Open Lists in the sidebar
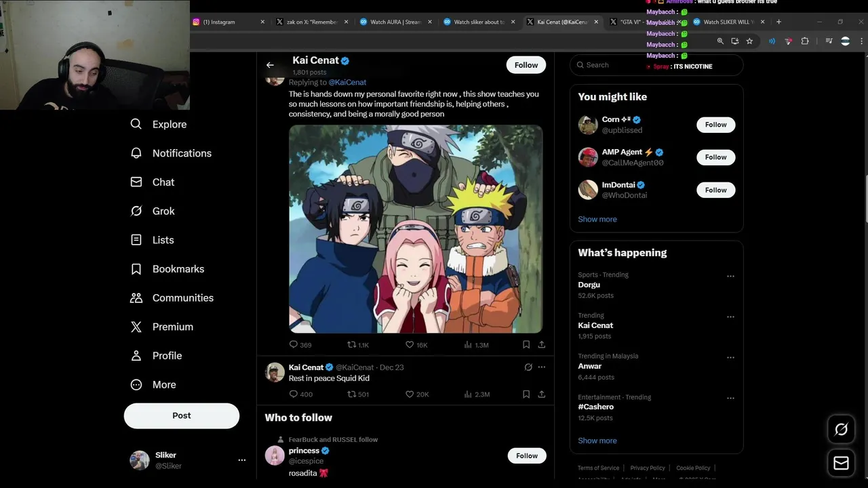The width and height of the screenshot is (868, 488). coord(153,240)
